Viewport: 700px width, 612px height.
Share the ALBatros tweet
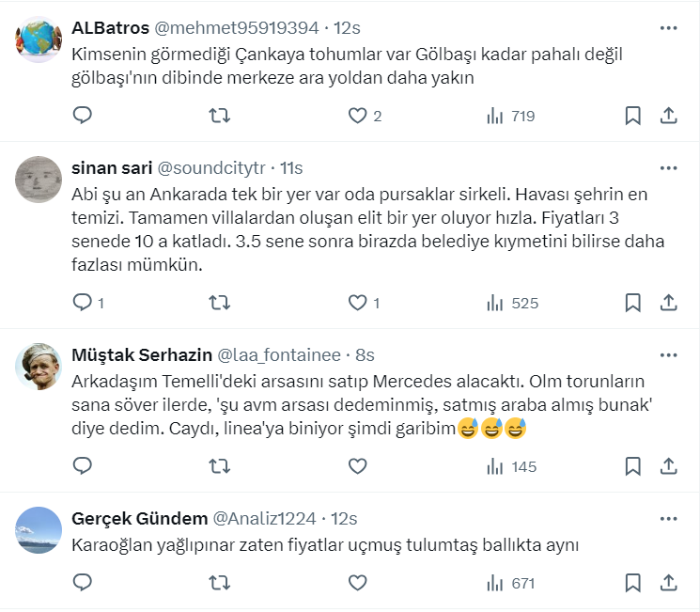669,116
